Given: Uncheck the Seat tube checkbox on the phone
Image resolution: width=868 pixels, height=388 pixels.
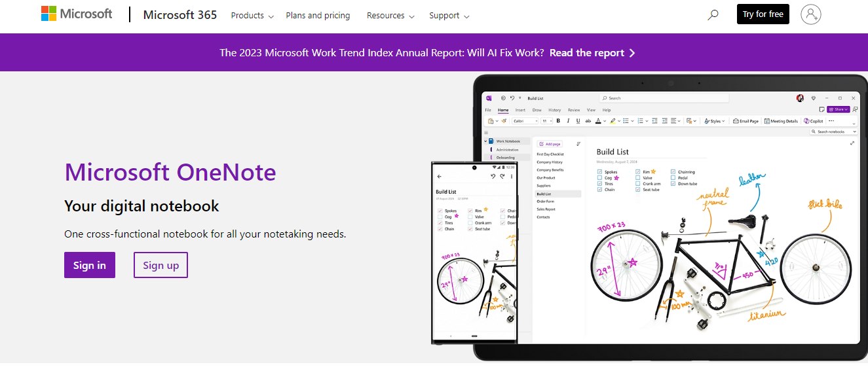Looking at the screenshot, I should tap(470, 229).
